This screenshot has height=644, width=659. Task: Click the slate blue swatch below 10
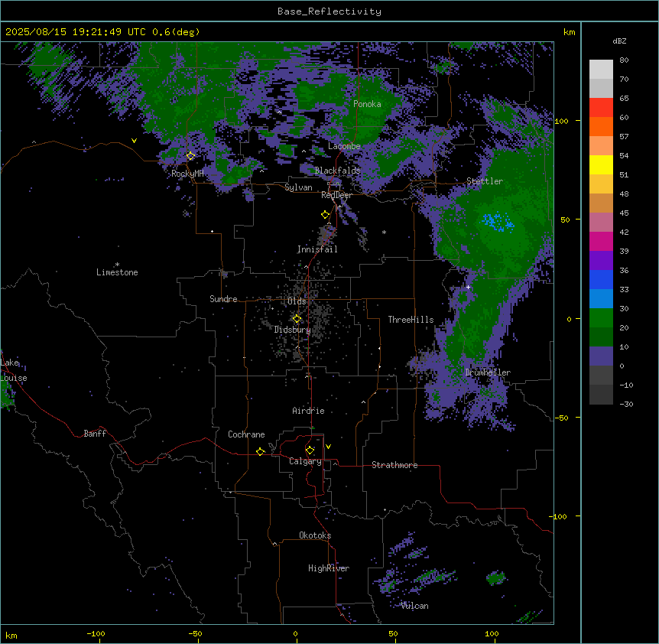point(601,356)
